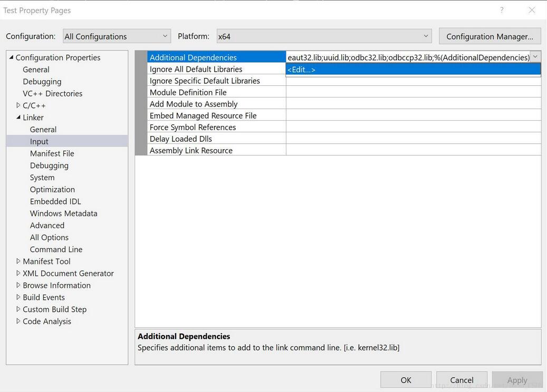The width and height of the screenshot is (547, 392).
Task: Open the Platform x64 dropdown
Action: pyautogui.click(x=324, y=36)
